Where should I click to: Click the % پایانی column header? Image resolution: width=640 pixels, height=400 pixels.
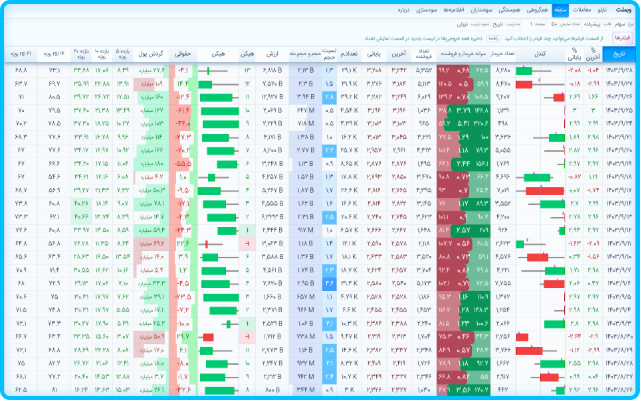click(574, 54)
